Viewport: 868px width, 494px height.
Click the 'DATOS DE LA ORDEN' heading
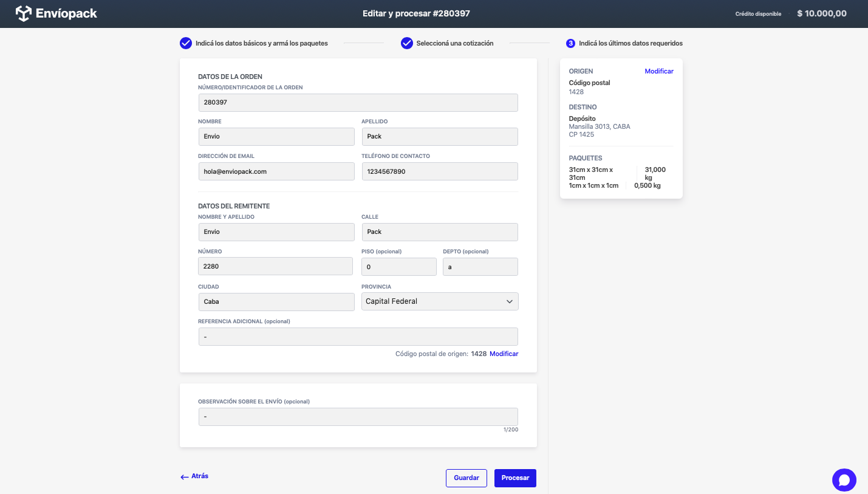click(230, 77)
